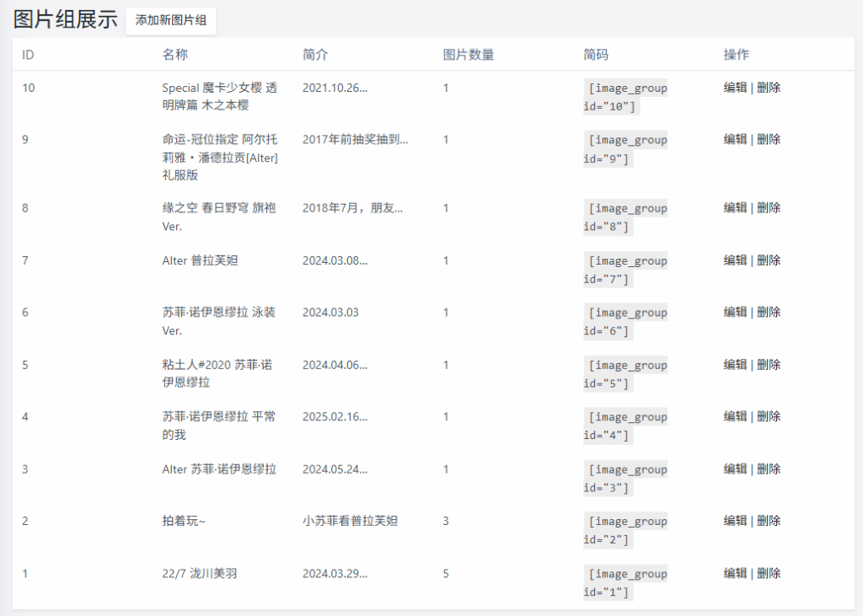This screenshot has height=616, width=863.
Task: Edit image group 9 via 编辑 link
Action: tap(735, 139)
